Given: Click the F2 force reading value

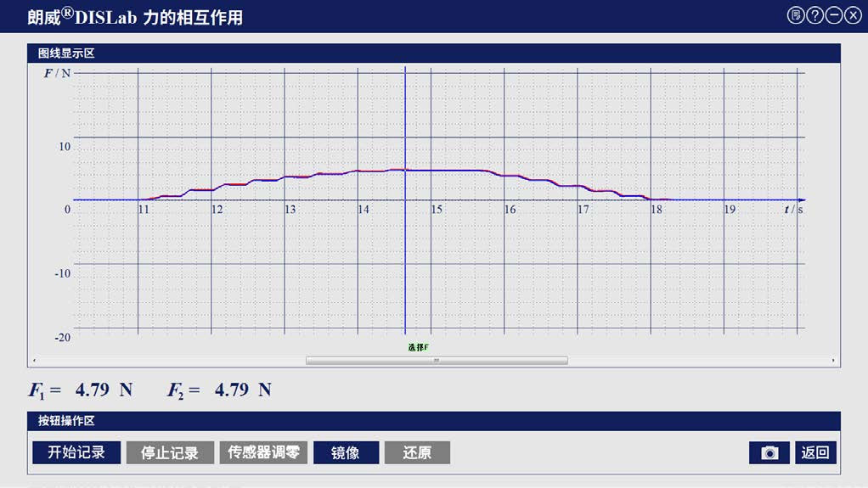Looking at the screenshot, I should 231,390.
